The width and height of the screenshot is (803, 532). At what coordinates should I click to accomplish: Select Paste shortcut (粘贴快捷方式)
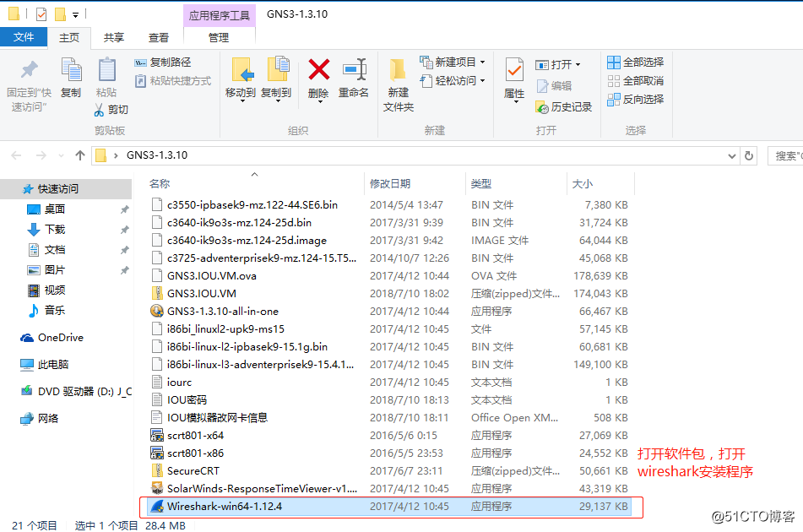click(172, 81)
